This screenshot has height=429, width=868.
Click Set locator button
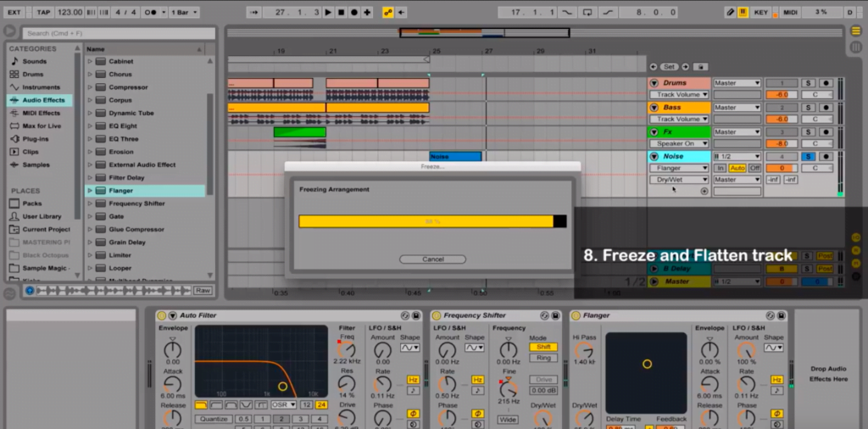tap(670, 66)
